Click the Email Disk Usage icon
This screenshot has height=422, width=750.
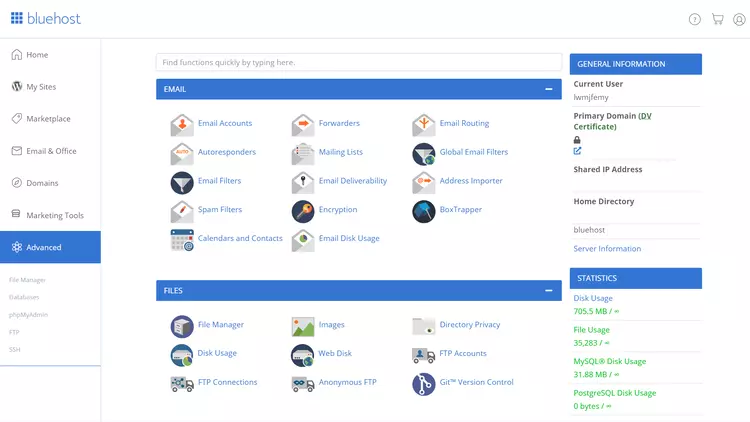pos(303,240)
